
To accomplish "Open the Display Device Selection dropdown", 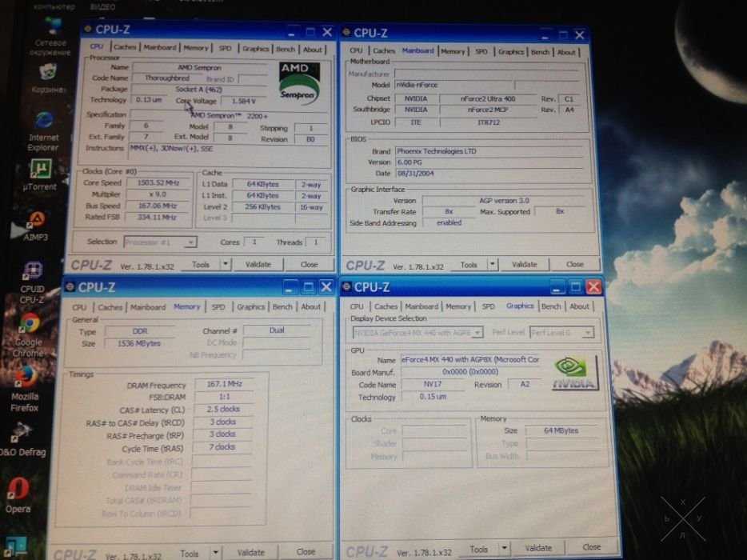I will 417,332.
